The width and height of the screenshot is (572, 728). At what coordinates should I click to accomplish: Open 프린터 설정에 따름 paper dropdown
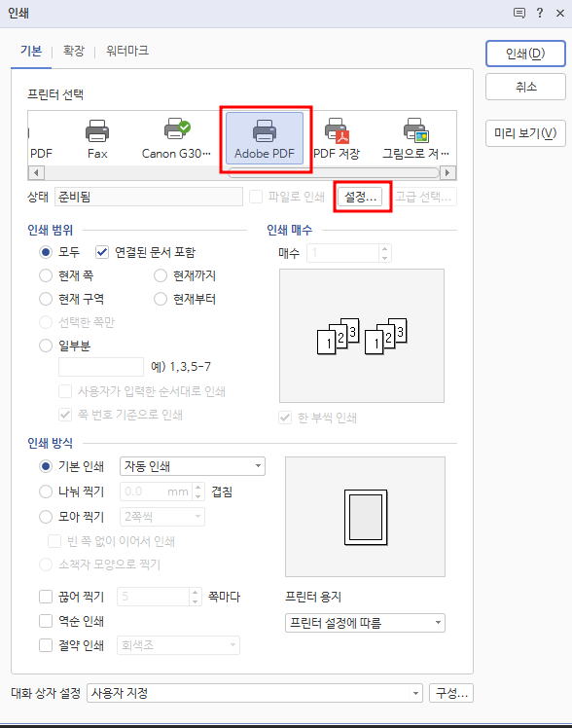pyautogui.click(x=365, y=623)
